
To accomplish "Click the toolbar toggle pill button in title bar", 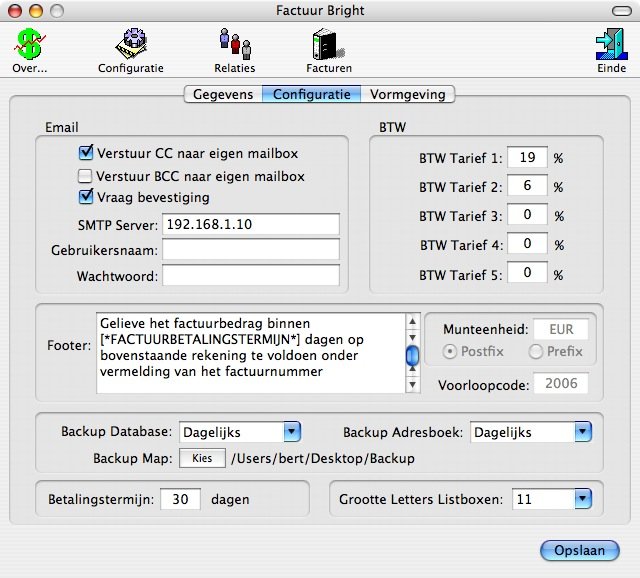I will coord(622,11).
